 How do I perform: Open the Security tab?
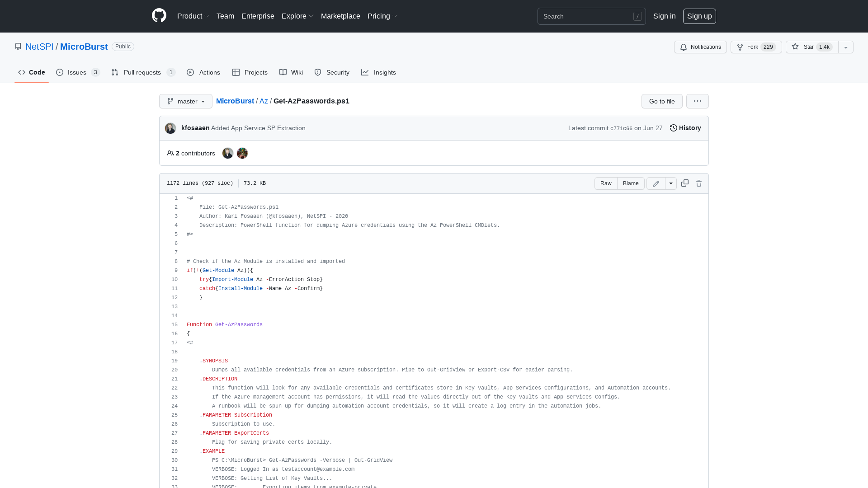coord(332,72)
